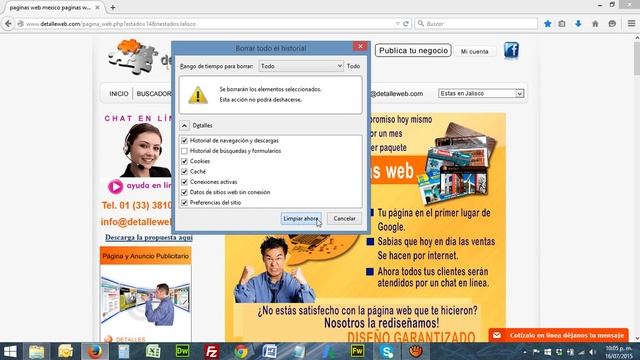This screenshot has width=640, height=360.
Task: Open Skype from the taskbar
Action: (x=387, y=351)
